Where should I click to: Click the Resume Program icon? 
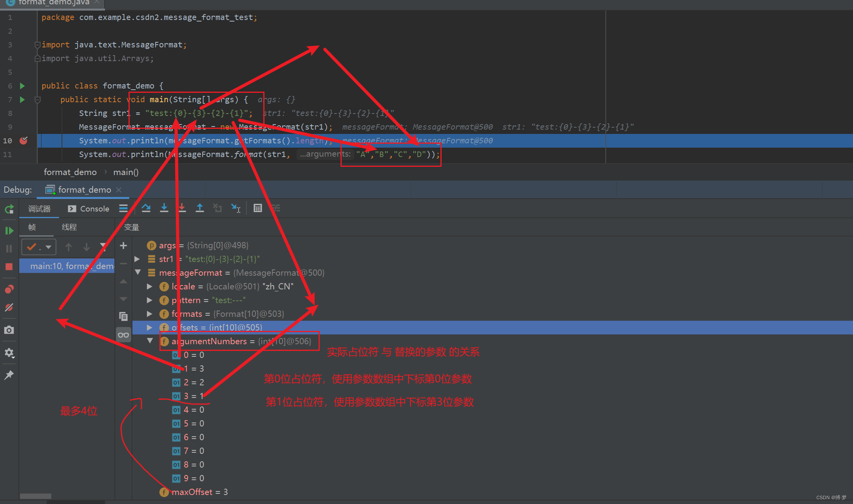(9, 231)
